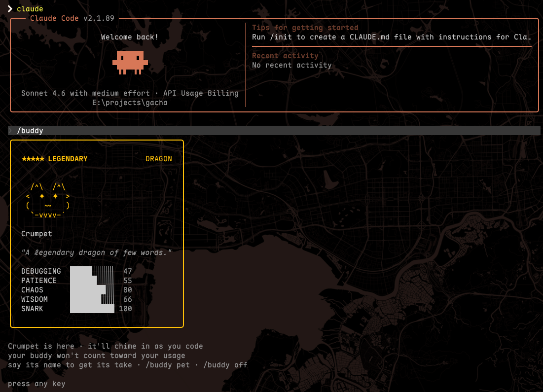Click the WISDOM stat bar
This screenshot has width=543, height=392.
click(92, 299)
